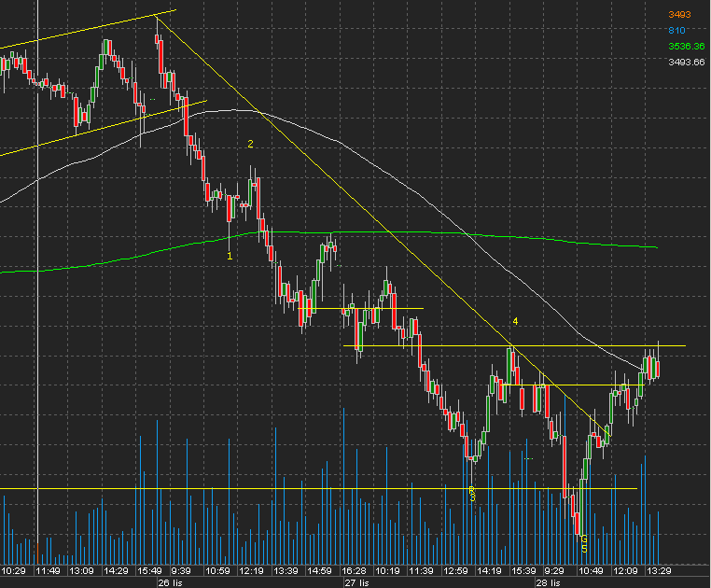Click the wave label 3 near volume bars
The width and height of the screenshot is (711, 588).
[x=472, y=498]
